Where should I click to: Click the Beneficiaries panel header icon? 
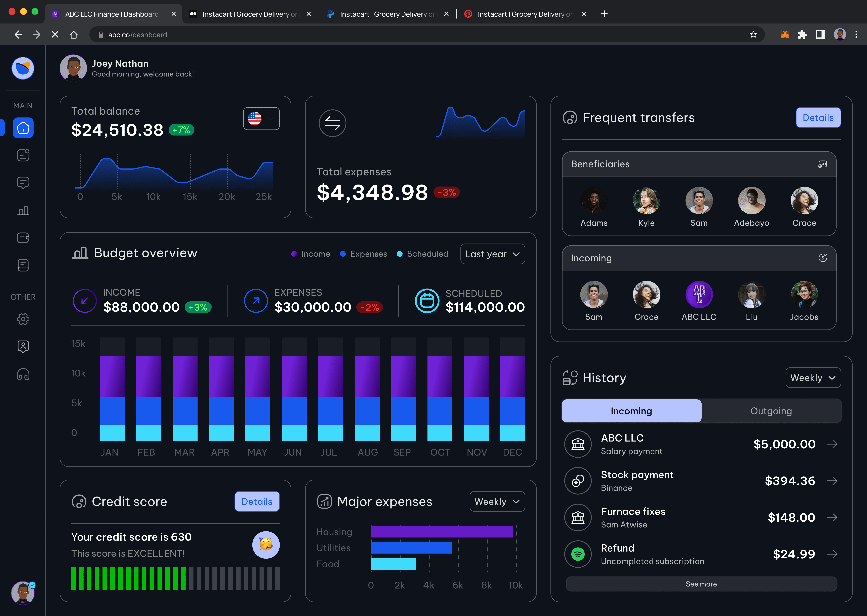(823, 164)
